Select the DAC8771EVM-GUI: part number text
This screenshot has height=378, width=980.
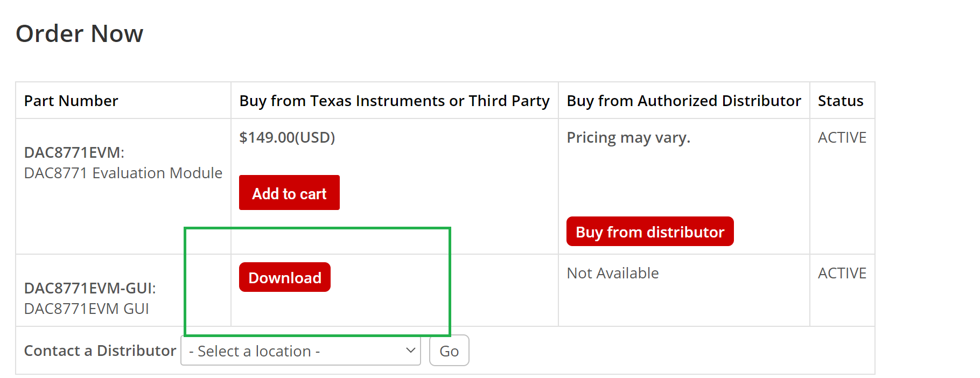(x=90, y=288)
